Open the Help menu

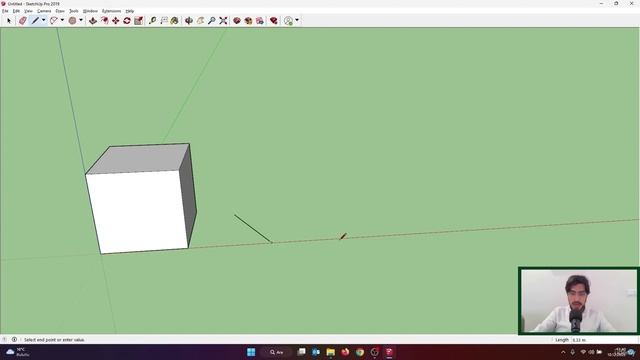(130, 11)
